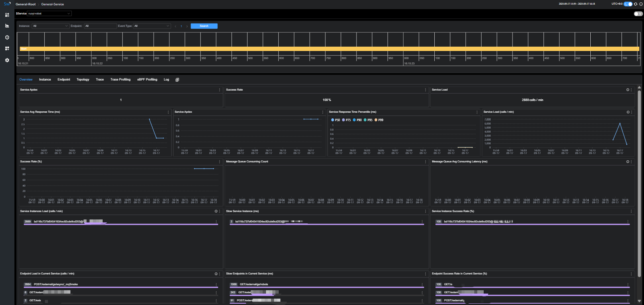Open the Instance dropdown
The image size is (644, 305).
[x=50, y=26]
